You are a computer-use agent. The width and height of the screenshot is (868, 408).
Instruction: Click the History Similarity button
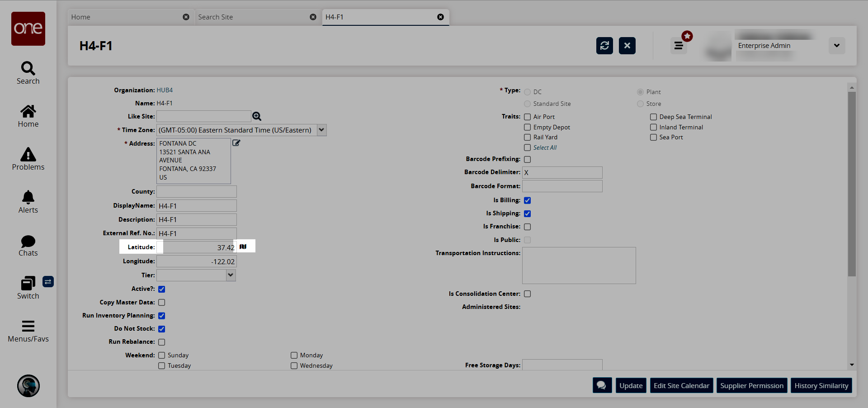click(821, 385)
